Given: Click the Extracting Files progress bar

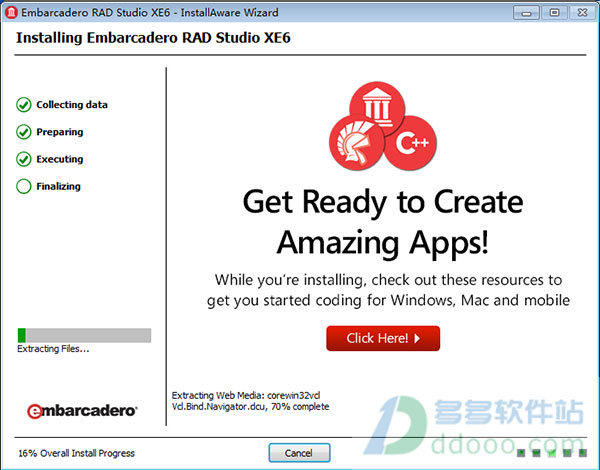Looking at the screenshot, I should point(84,335).
